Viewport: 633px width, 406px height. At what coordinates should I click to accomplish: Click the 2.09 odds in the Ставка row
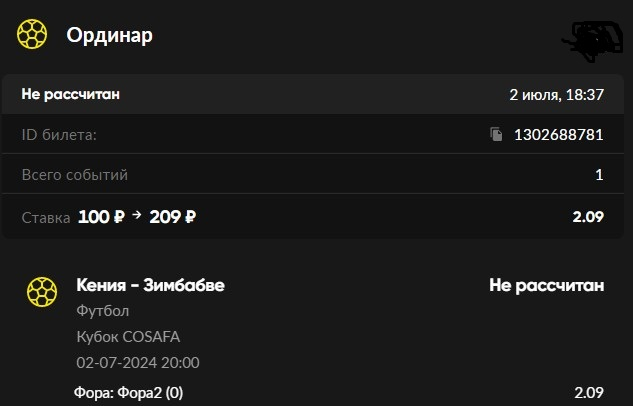(588, 217)
